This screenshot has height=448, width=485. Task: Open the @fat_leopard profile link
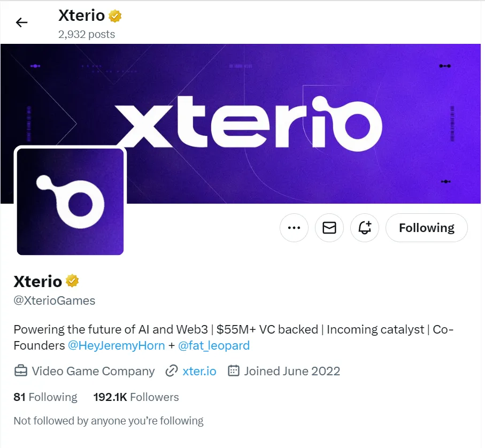click(x=214, y=345)
